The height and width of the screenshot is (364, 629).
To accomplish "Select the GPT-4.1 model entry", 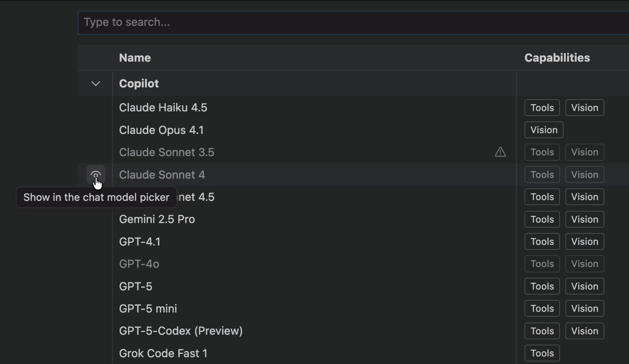I will pos(140,241).
